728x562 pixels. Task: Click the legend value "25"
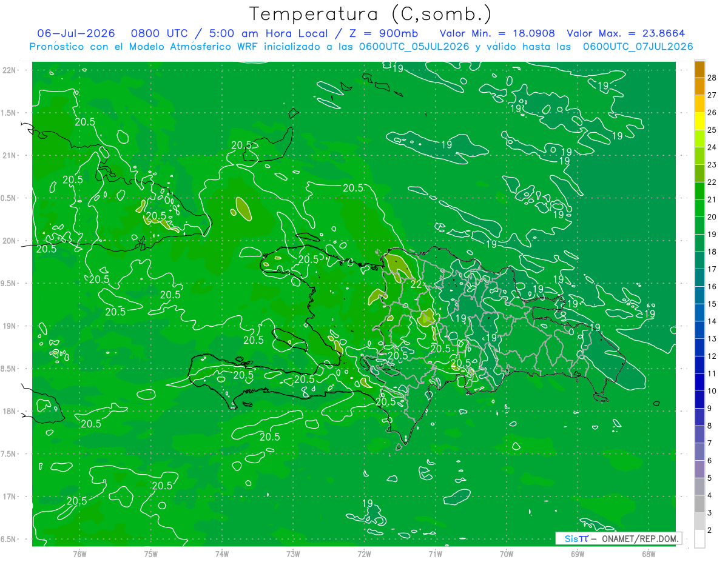pos(712,130)
